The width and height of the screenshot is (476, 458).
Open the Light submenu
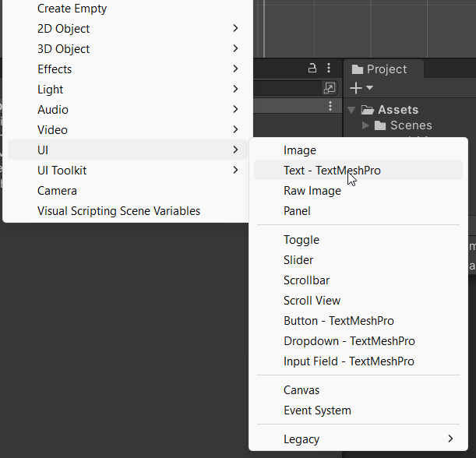51,90
